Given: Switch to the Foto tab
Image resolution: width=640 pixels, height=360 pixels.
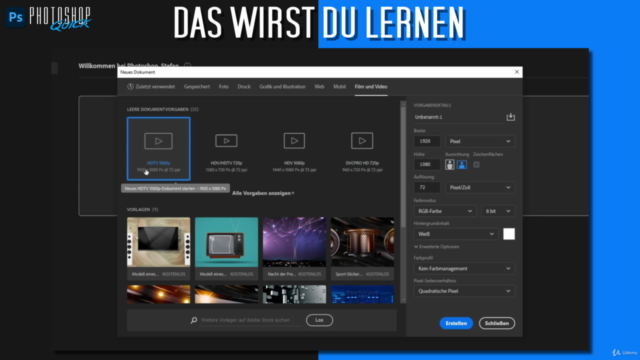Looking at the screenshot, I should 224,87.
